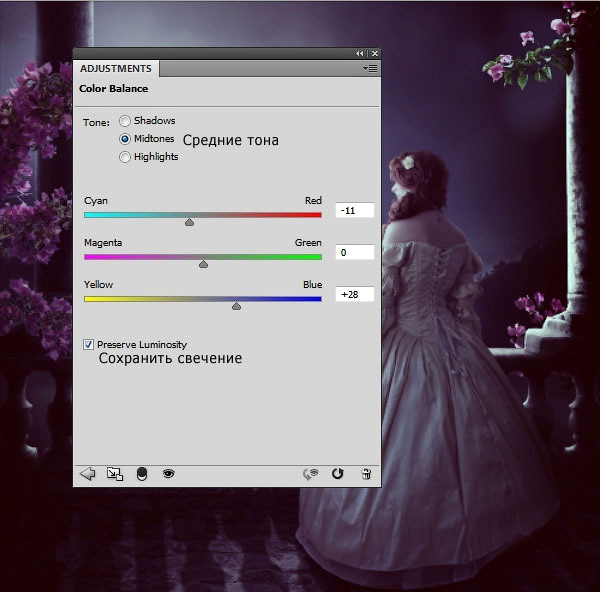600x592 pixels.
Task: Return to adjustment list arrow icon
Action: pos(88,474)
